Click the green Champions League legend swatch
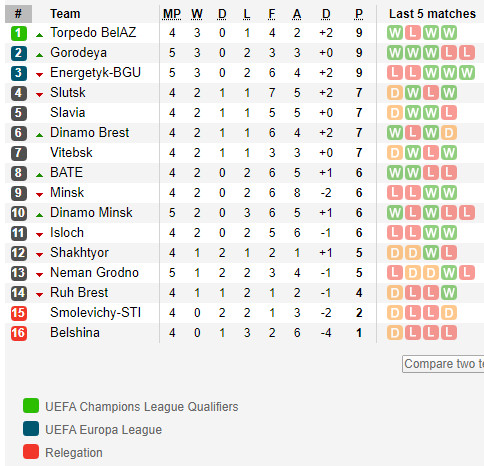Viewport: 484px width, 466px height. click(31, 406)
